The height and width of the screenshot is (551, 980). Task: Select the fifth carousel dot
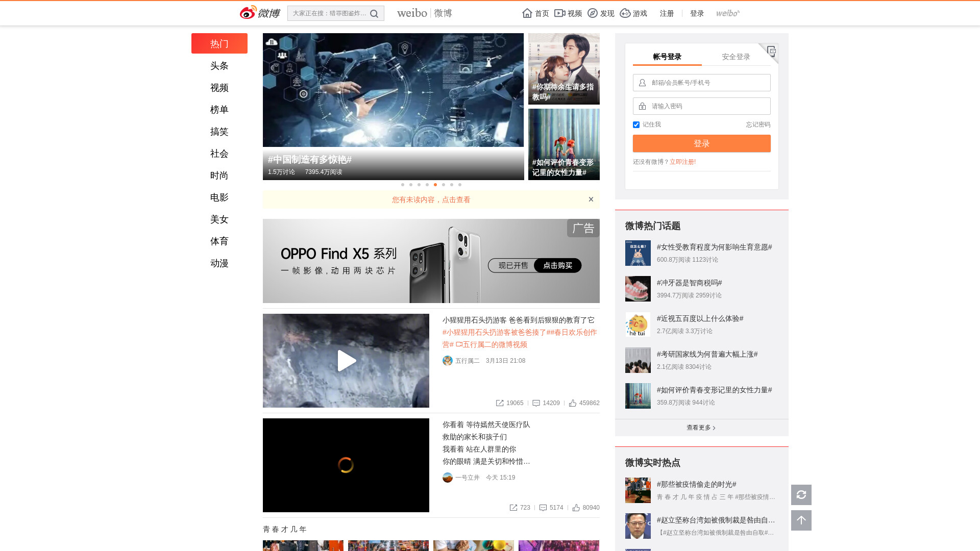(435, 185)
